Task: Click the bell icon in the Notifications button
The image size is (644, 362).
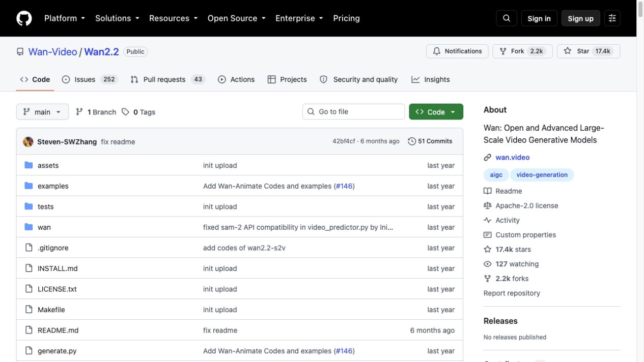Action: point(437,51)
